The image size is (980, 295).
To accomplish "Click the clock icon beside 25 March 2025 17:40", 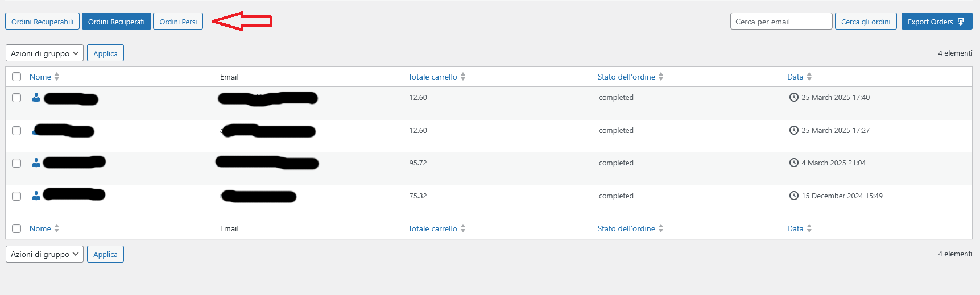I will (x=793, y=97).
